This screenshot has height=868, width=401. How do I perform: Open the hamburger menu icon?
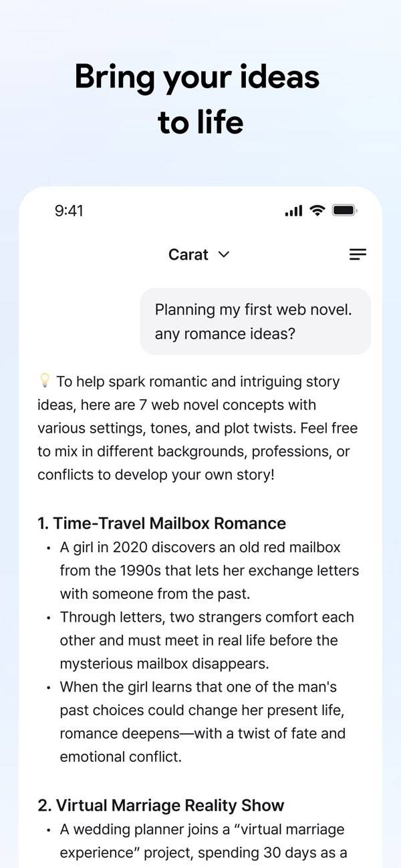click(x=358, y=254)
